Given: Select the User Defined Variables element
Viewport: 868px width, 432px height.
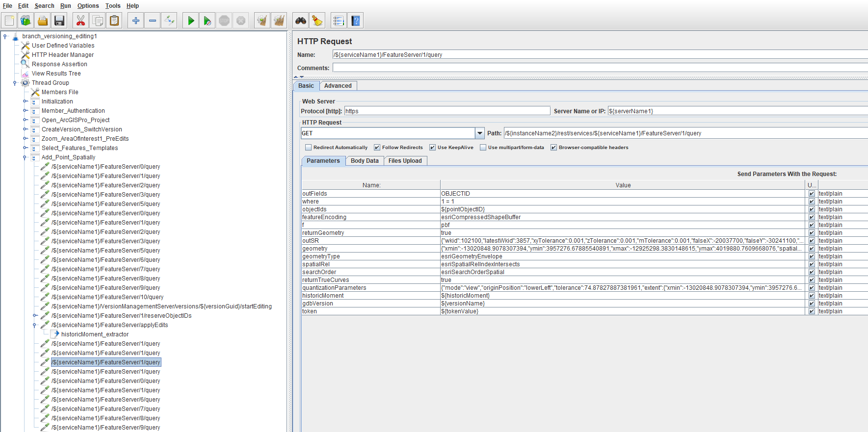Looking at the screenshot, I should coord(63,46).
